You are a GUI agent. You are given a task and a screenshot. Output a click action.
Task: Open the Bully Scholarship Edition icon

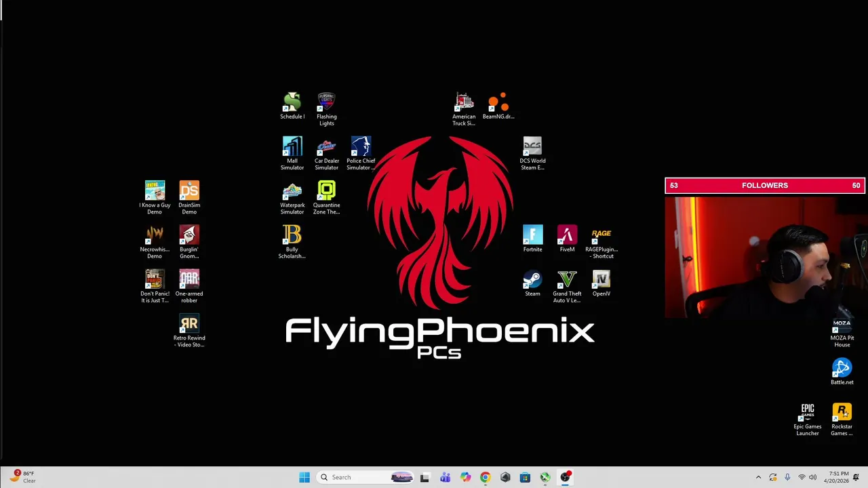point(292,242)
